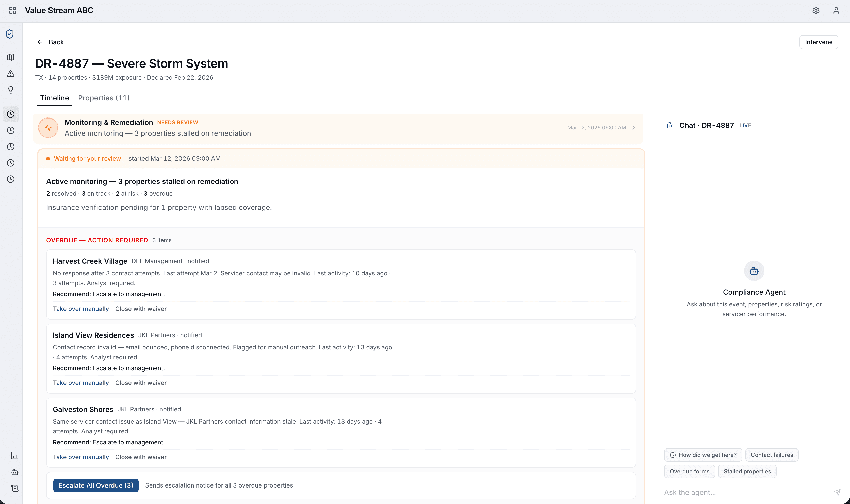
Task: Switch to the Properties (11) tab
Action: point(104,98)
